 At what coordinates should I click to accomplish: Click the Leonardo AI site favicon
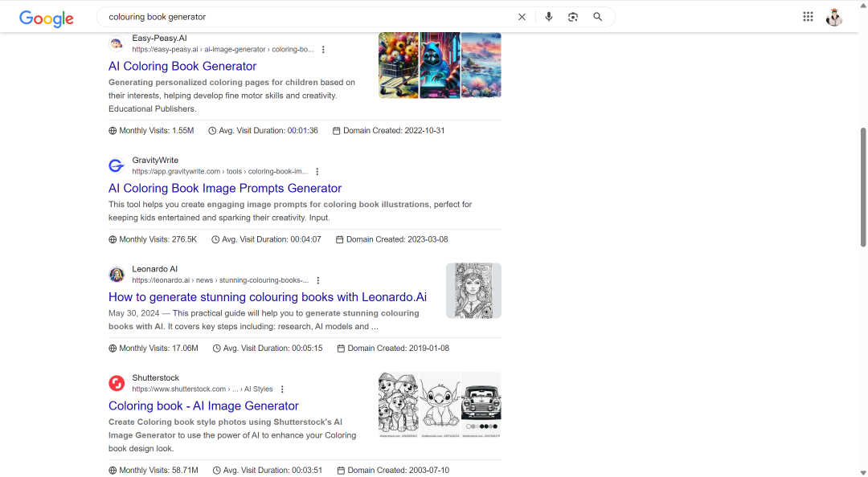117,275
